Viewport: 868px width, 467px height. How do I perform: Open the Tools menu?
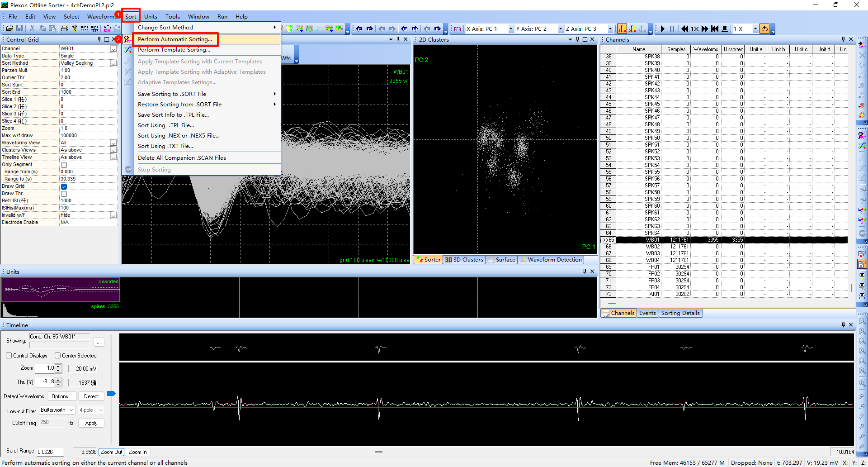coord(172,17)
